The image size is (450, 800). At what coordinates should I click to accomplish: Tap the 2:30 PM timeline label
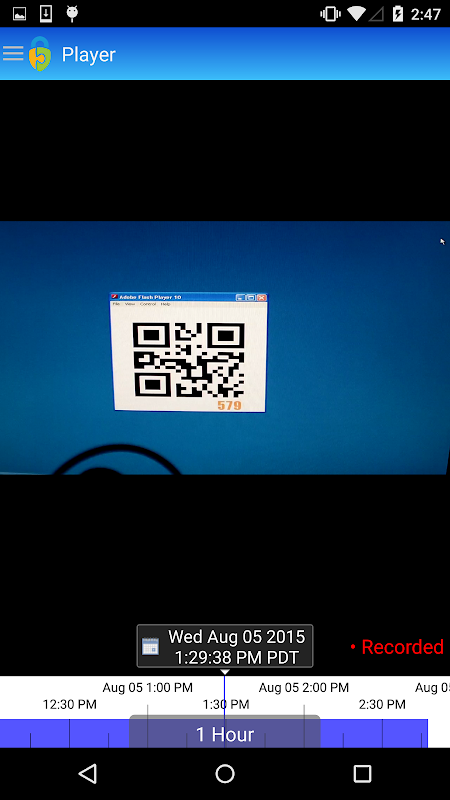pos(382,705)
